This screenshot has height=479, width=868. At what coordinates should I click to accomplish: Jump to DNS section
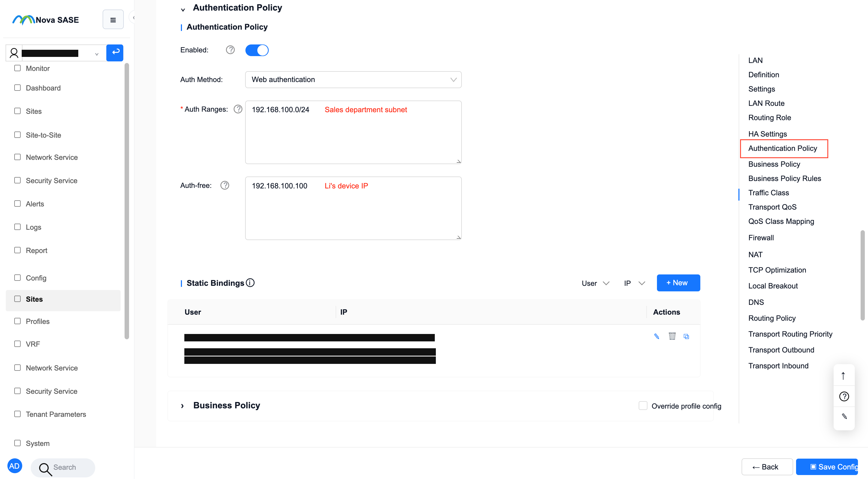click(756, 302)
